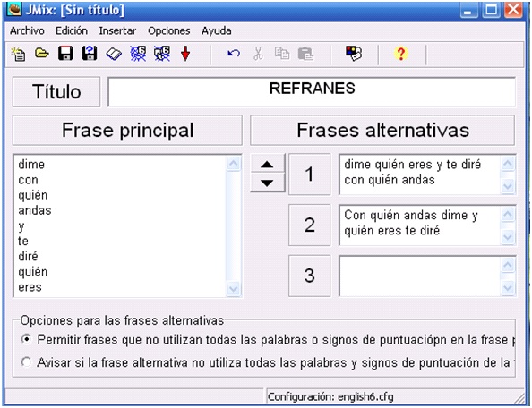Viewport: 532px width, 408px height.
Task: Select 'Avisar si la frase alternativa' radio option
Action: [27, 362]
